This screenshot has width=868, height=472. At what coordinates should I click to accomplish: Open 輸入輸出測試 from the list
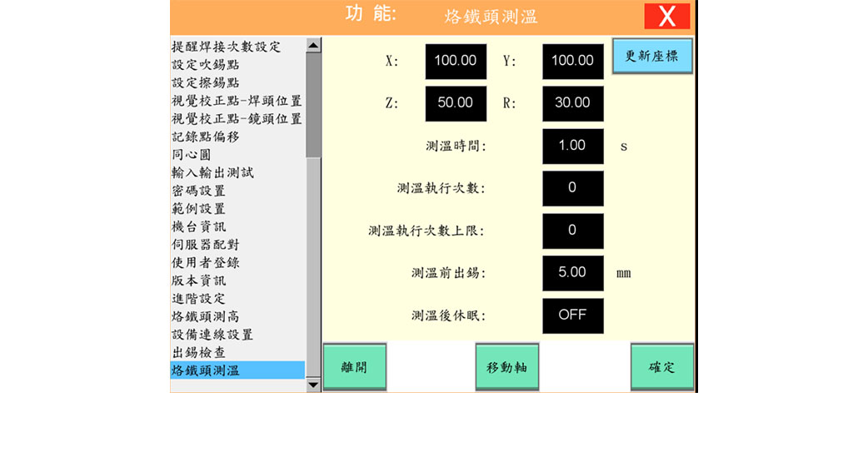point(212,172)
